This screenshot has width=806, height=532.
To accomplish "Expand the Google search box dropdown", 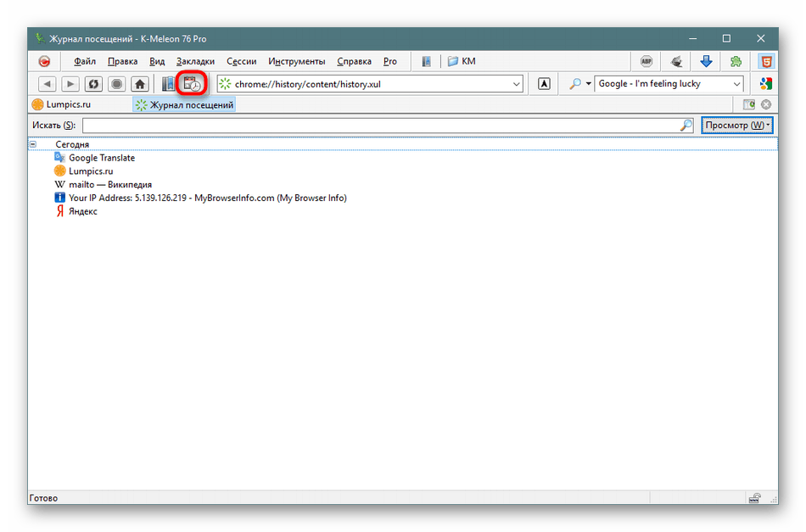I will point(736,84).
